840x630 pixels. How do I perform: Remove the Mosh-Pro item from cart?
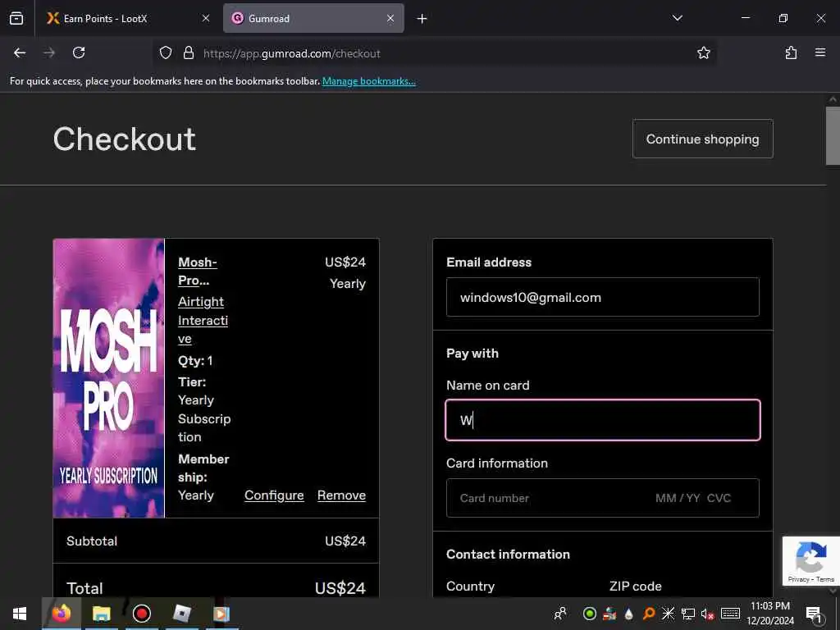click(x=341, y=495)
